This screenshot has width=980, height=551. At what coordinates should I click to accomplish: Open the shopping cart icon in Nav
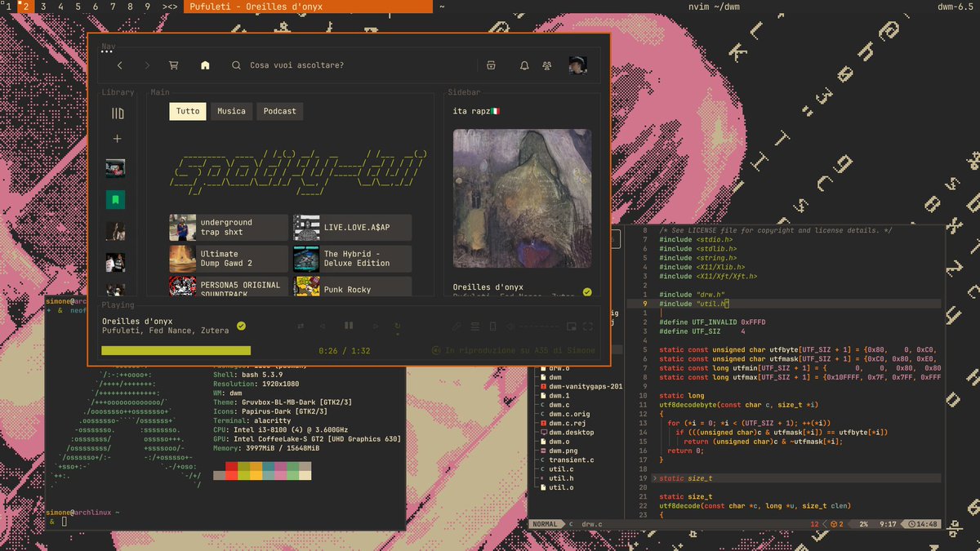[x=173, y=65]
